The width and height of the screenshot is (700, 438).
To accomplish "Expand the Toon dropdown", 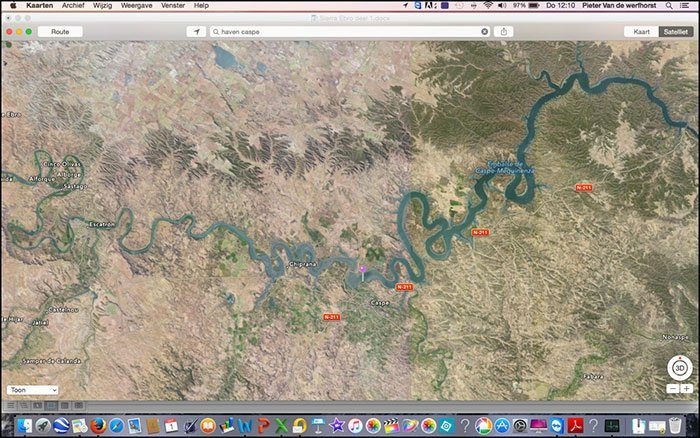I will [x=32, y=389].
